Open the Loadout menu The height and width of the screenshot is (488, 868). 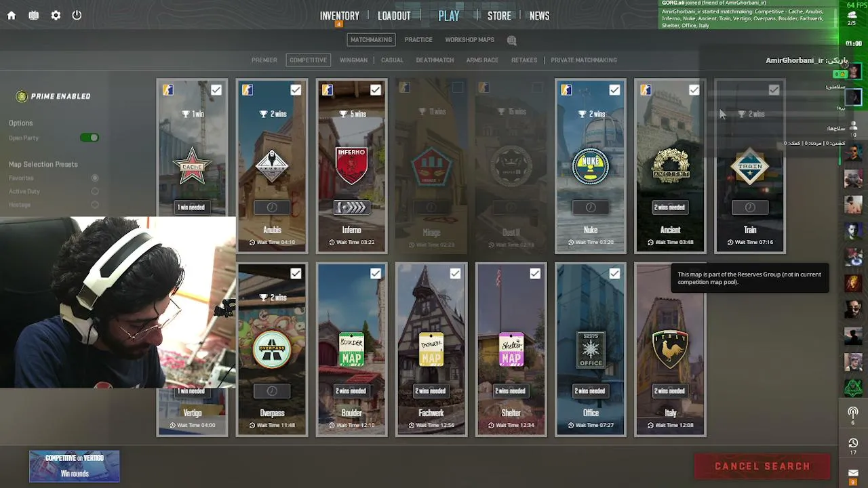[x=394, y=16]
